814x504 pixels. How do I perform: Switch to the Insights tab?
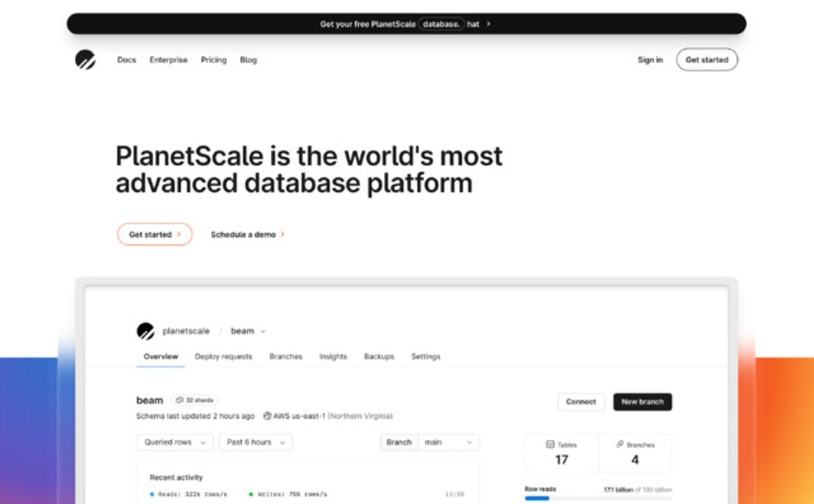pos(333,356)
